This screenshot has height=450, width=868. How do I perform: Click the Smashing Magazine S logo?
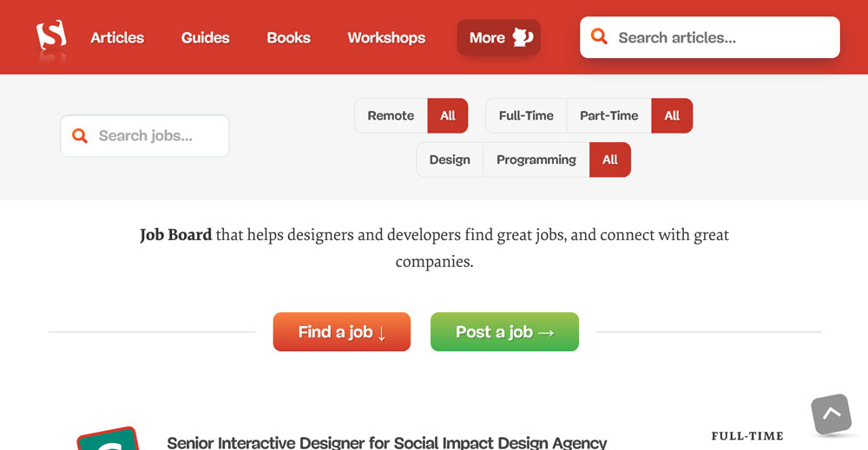pyautogui.click(x=51, y=36)
